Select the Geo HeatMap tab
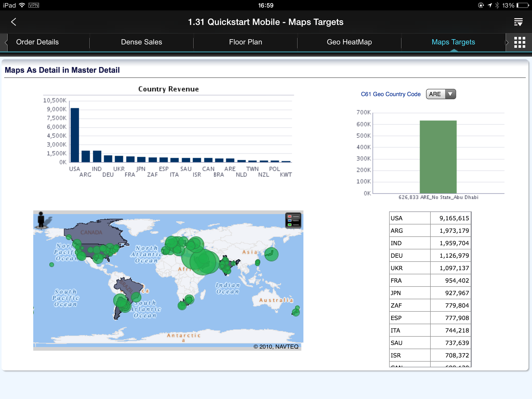The width and height of the screenshot is (532, 399). click(x=349, y=42)
